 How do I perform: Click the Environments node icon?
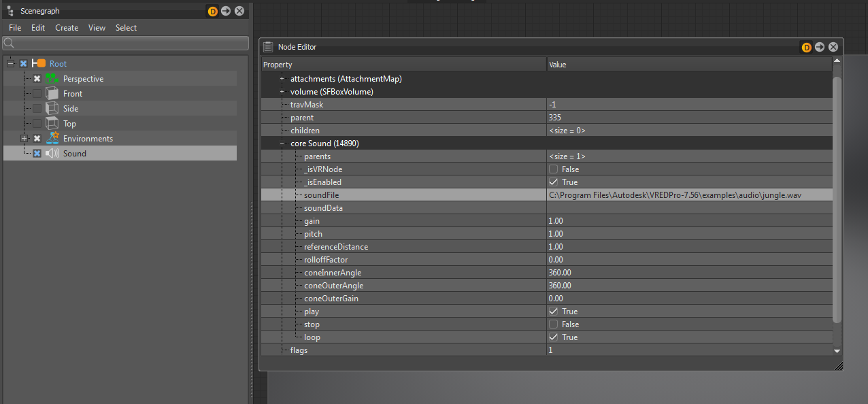[x=52, y=139]
